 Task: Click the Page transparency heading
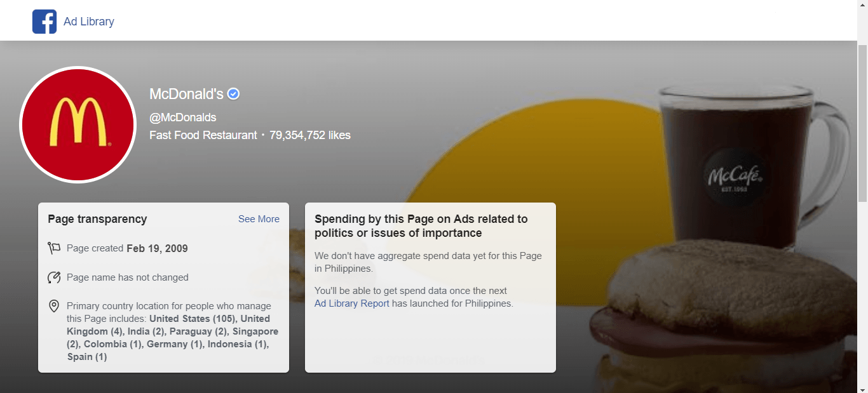(97, 219)
